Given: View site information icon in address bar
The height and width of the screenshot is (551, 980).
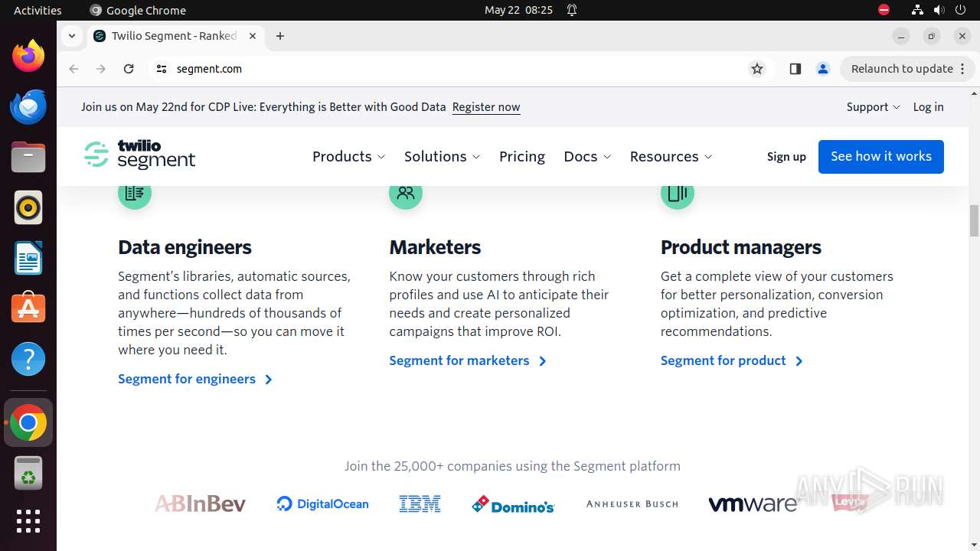Looking at the screenshot, I should [161, 69].
